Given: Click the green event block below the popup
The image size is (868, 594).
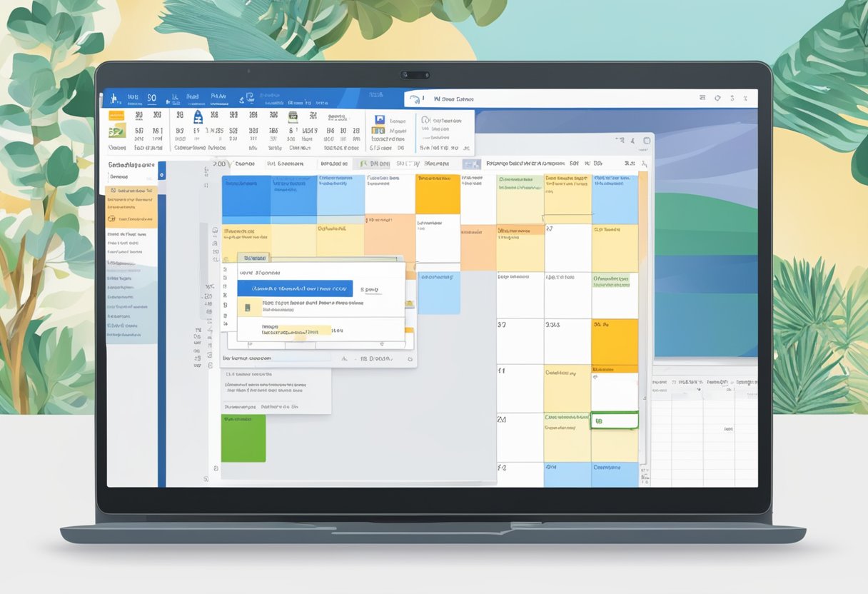Looking at the screenshot, I should [243, 438].
